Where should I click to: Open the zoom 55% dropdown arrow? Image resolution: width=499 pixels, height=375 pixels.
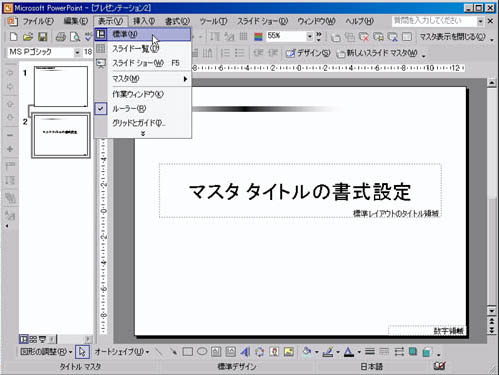tap(309, 36)
